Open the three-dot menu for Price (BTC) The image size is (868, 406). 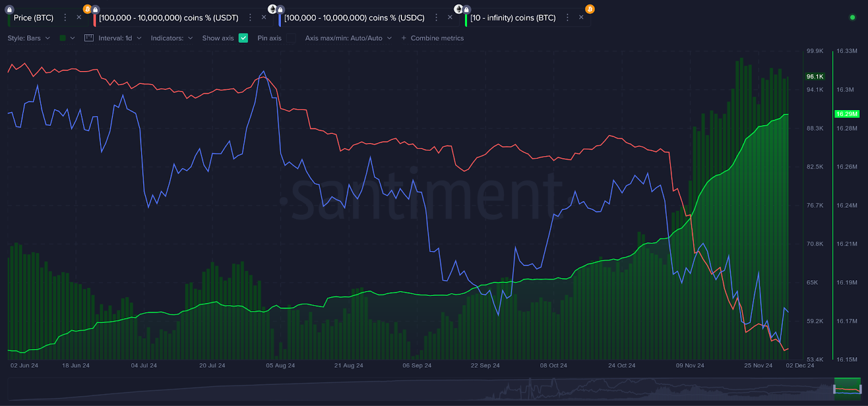tap(65, 18)
